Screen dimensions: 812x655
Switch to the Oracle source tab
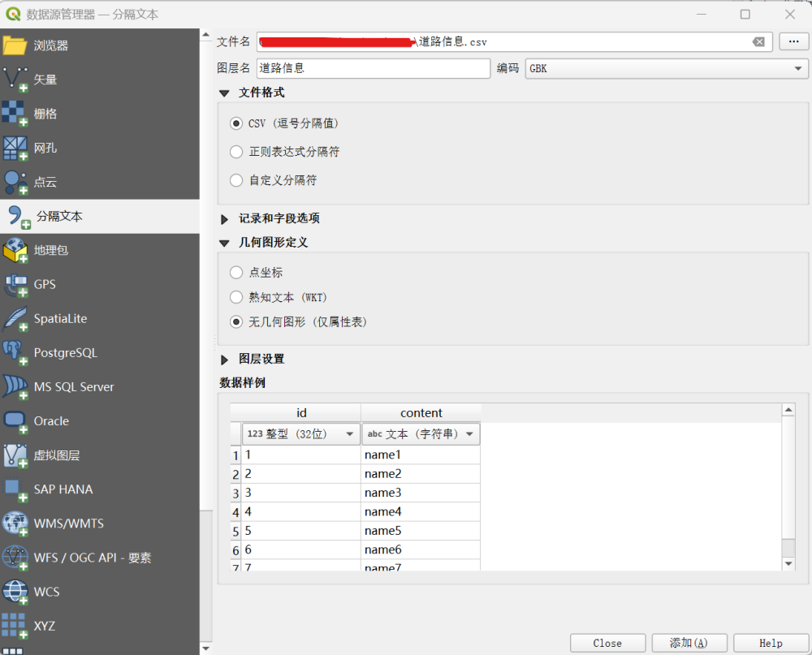[x=51, y=421]
